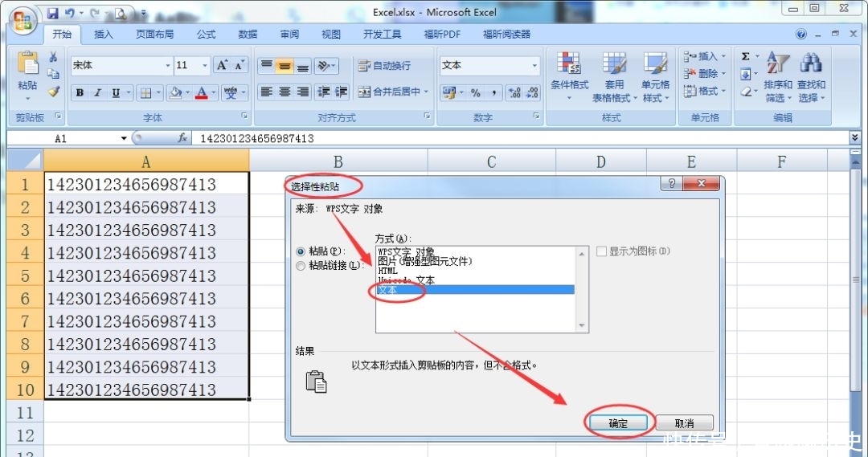Increase decimal places
Viewport: 868px width, 457px height.
[x=514, y=92]
